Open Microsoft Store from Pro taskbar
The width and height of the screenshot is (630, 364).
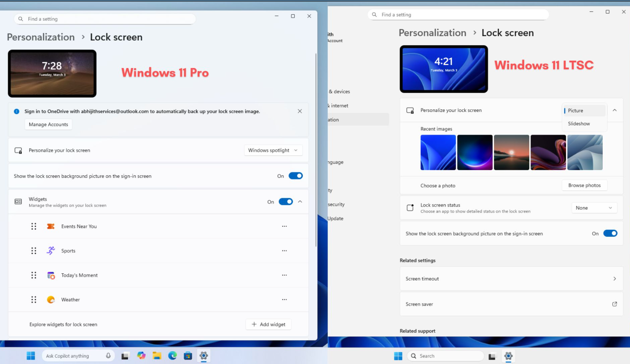click(x=188, y=356)
